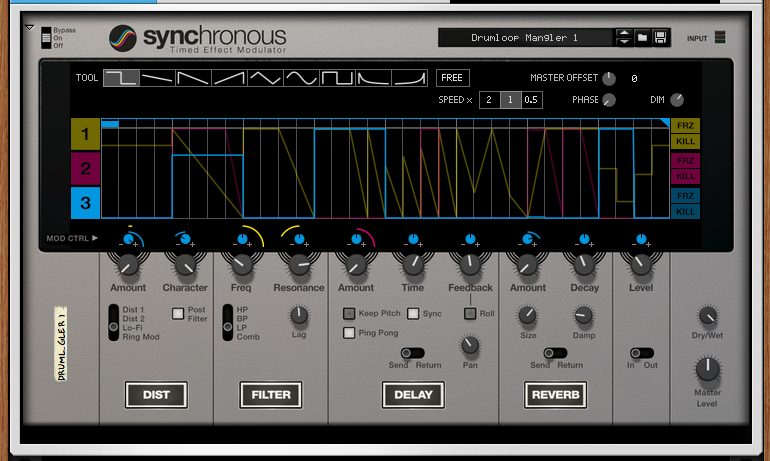
Task: Click the filter Lag knob
Action: [299, 316]
